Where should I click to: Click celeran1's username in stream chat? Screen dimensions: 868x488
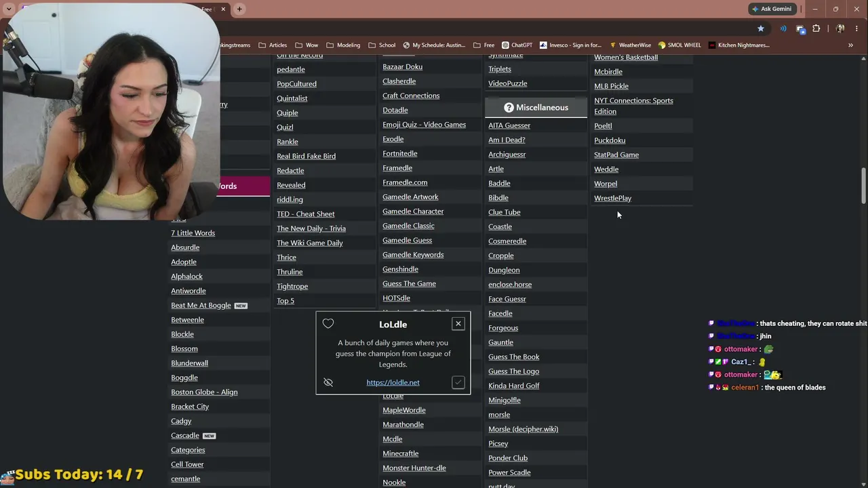click(744, 388)
